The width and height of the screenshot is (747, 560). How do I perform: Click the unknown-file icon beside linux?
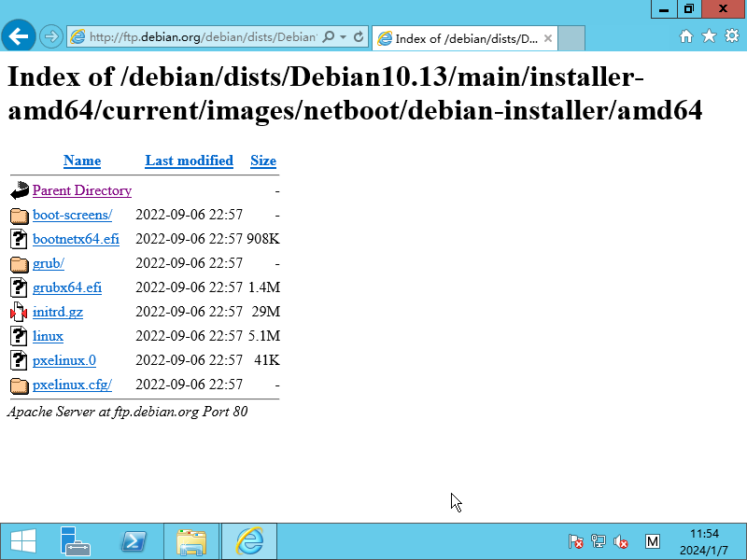coord(19,336)
